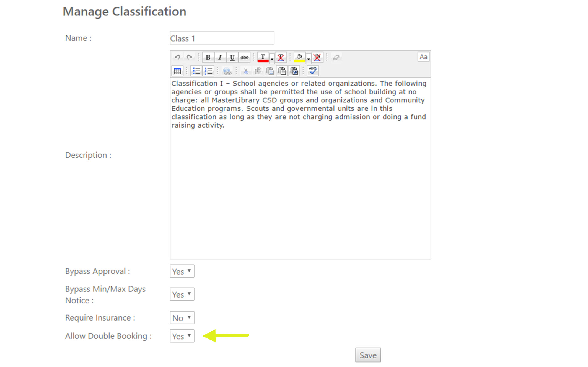
Task: Click the Save button
Action: pyautogui.click(x=368, y=355)
